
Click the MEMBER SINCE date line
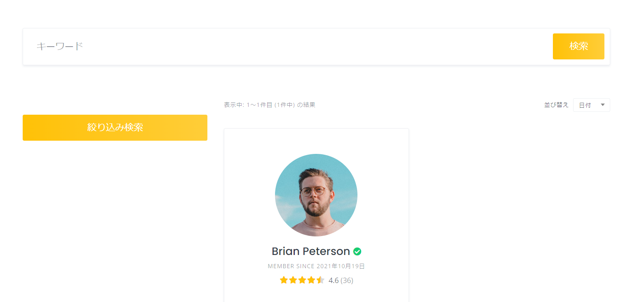click(x=316, y=266)
